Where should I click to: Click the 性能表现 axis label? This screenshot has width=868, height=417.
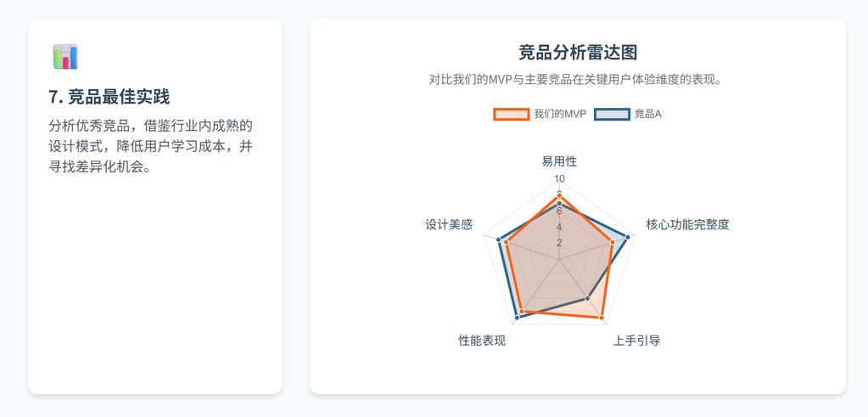pos(482,340)
